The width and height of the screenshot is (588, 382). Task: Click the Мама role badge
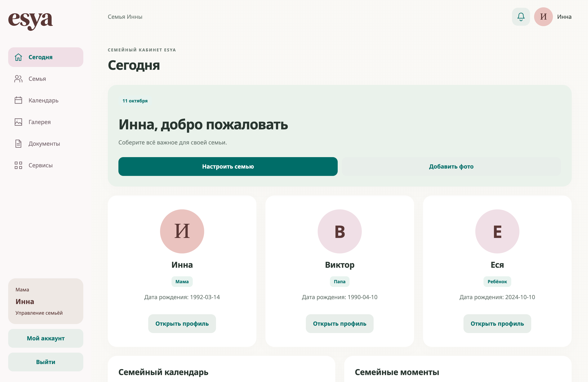(x=182, y=281)
